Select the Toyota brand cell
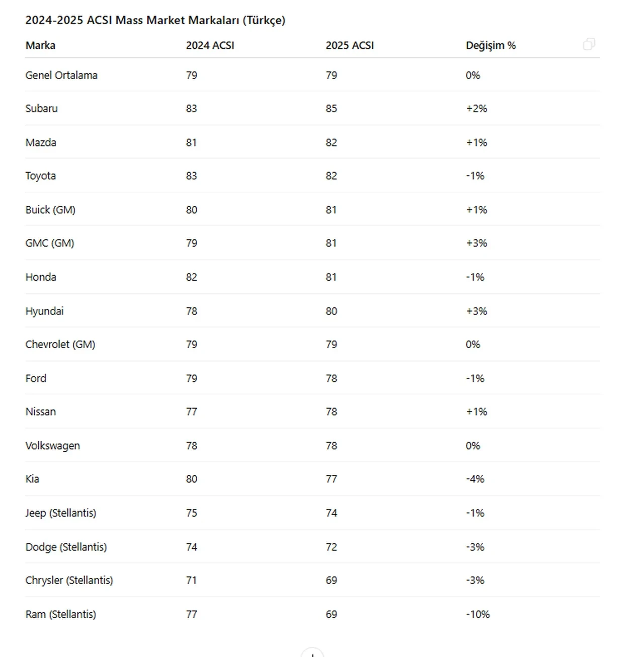Screen dimensions: 644x657 [40, 176]
